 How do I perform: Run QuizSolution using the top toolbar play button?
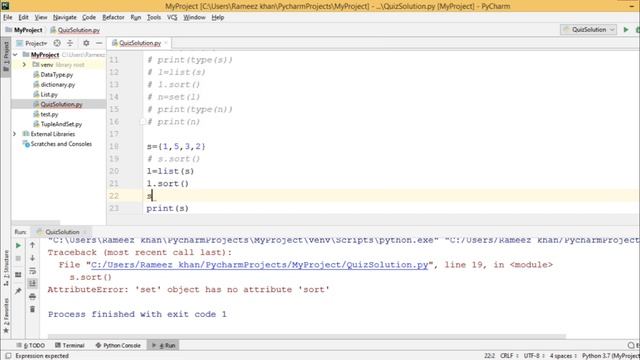click(626, 30)
